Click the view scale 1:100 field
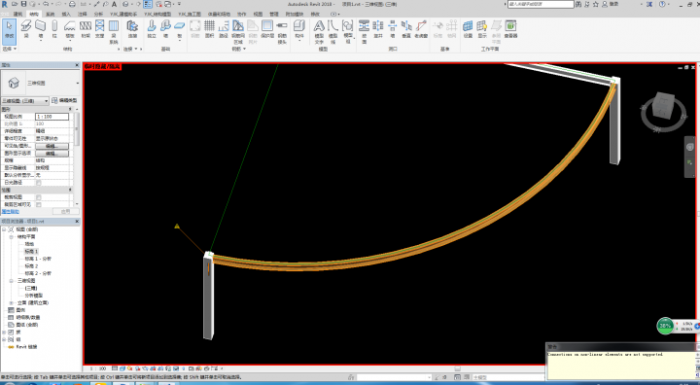This screenshot has height=385, width=700. click(x=52, y=117)
